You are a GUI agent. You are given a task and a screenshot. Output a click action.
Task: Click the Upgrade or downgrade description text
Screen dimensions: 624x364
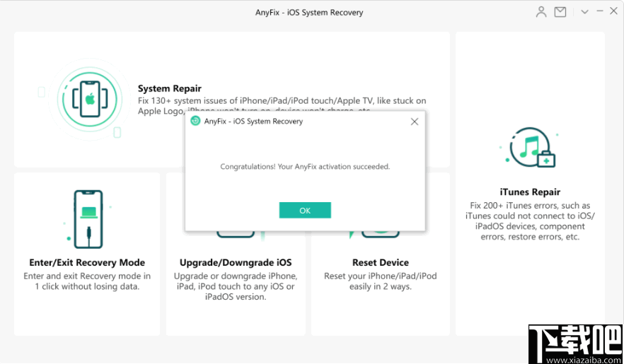(x=236, y=286)
